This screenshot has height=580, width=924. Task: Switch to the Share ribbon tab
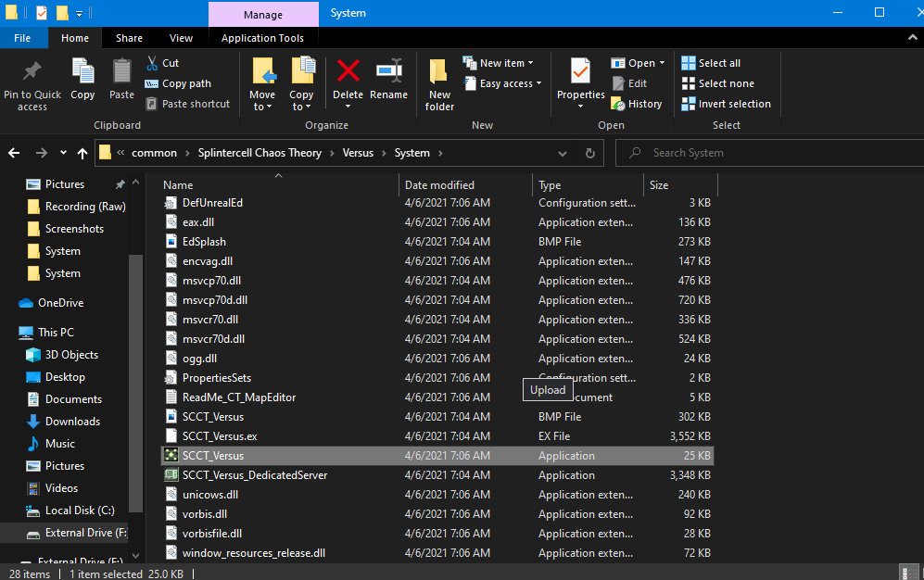click(x=129, y=38)
